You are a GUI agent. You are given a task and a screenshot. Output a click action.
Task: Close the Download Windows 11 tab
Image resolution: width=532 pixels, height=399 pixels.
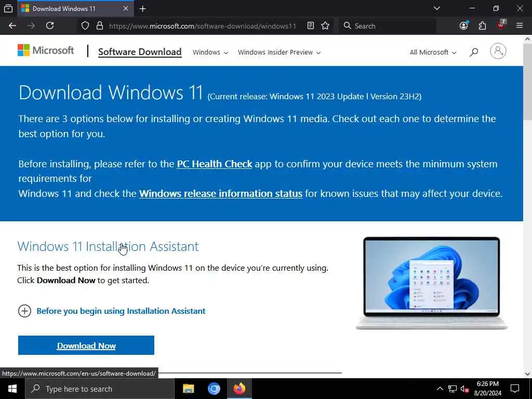pos(126,8)
